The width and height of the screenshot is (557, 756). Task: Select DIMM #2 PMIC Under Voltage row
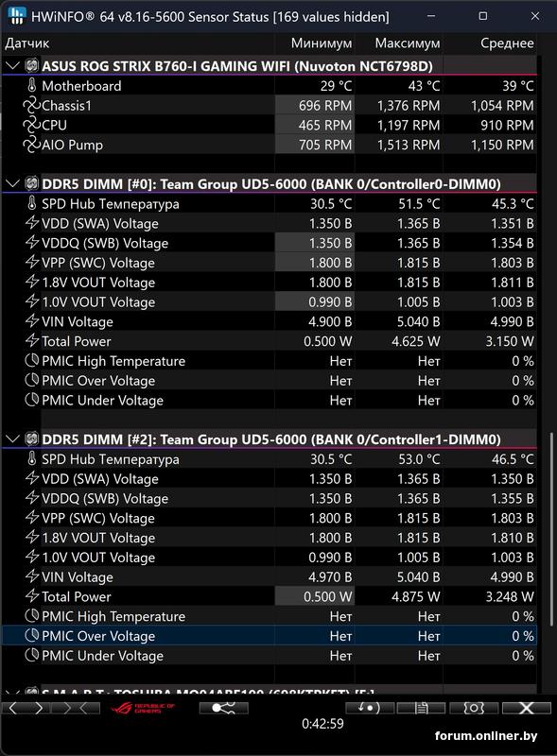pos(270,656)
